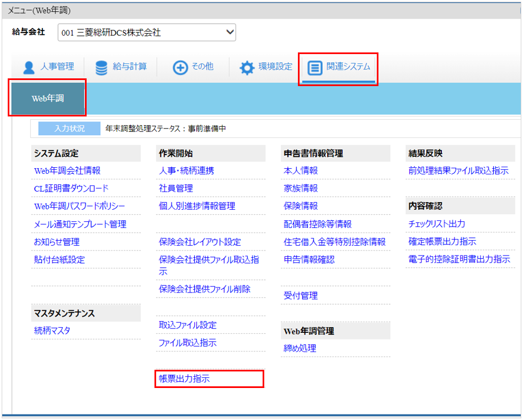Viewport: 523px width, 420px height.
Task: Click the Web年調管理 section header
Action: click(x=335, y=331)
